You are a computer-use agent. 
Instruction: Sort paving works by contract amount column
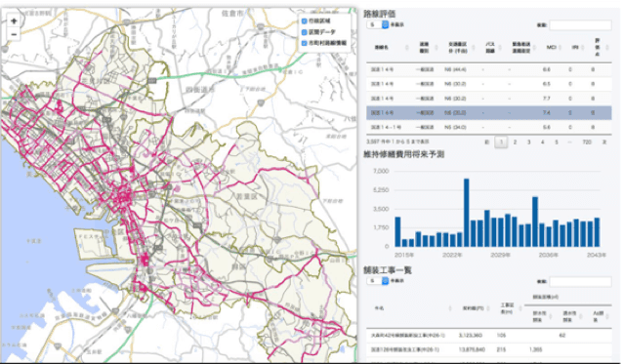476,308
